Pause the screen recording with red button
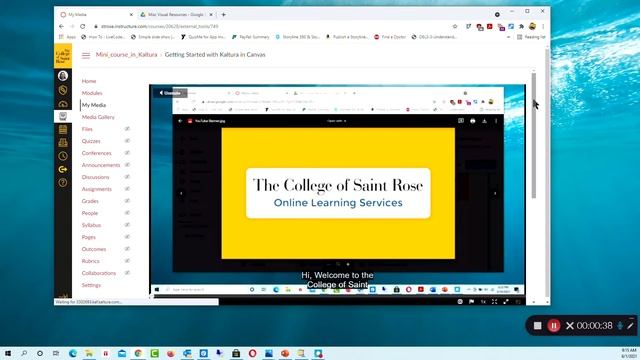The height and width of the screenshot is (360, 640). 554,325
